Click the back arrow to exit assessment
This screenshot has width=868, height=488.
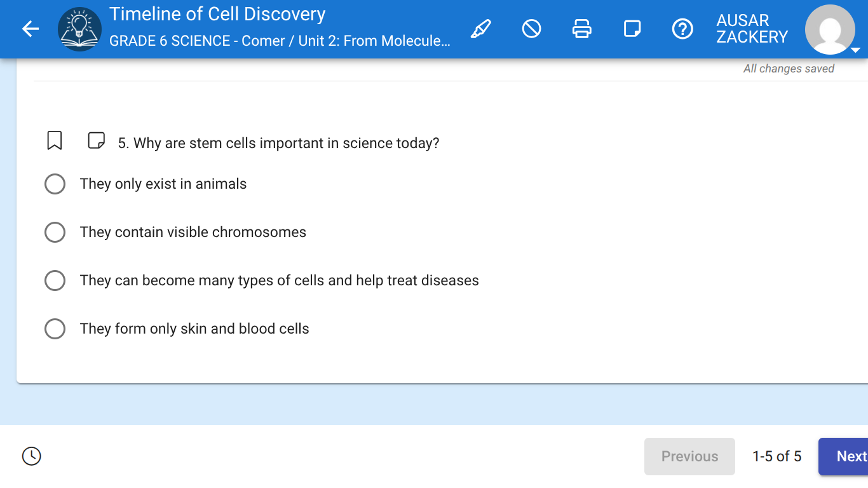coord(30,29)
